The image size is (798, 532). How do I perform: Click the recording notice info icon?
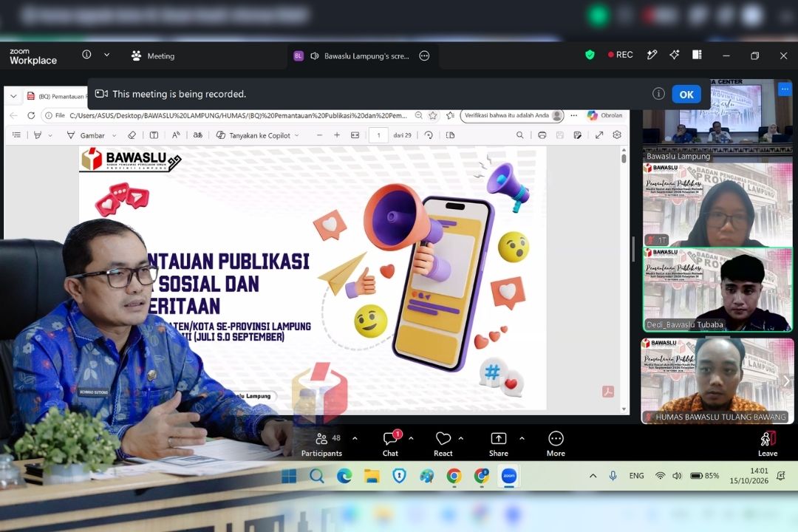pyautogui.click(x=658, y=94)
